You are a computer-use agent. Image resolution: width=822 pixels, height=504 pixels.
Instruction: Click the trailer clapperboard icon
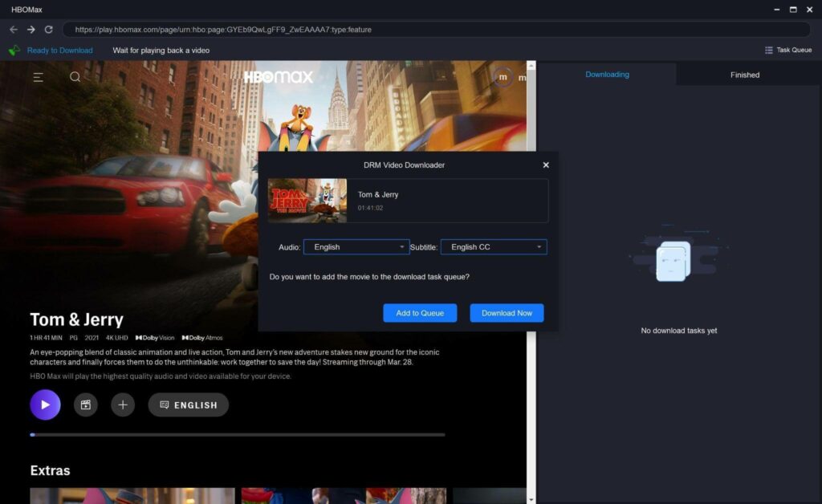86,404
